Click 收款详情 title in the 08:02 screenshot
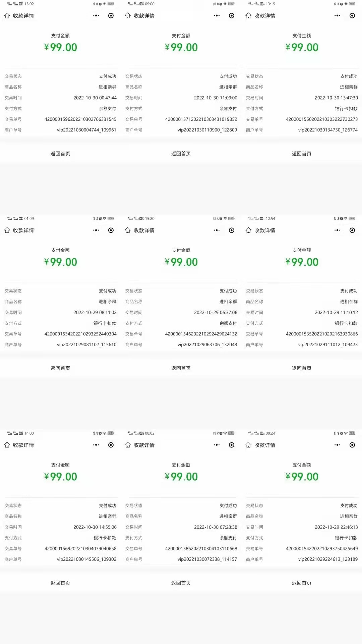This screenshot has width=362, height=644. [x=144, y=445]
